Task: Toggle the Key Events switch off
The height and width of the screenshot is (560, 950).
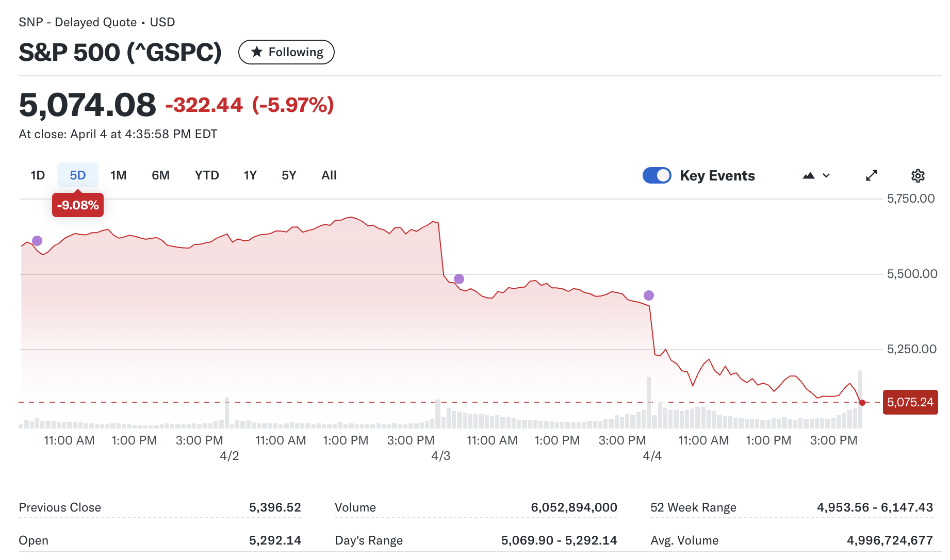Action: click(657, 175)
